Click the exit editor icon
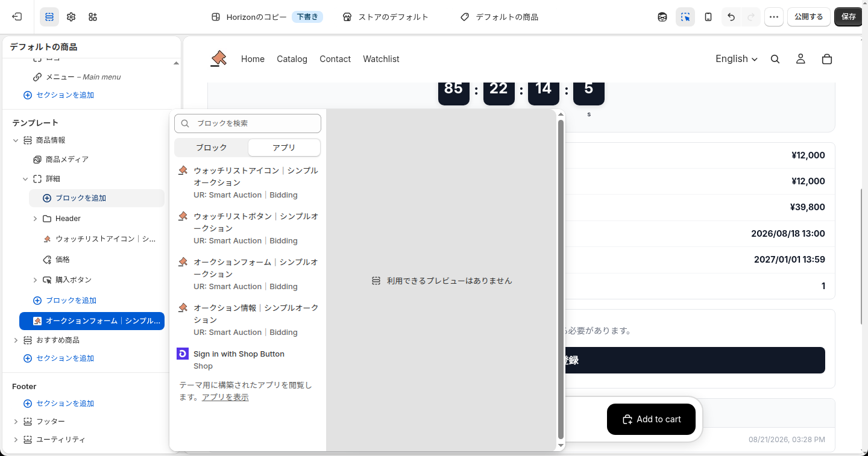868x456 pixels. point(17,17)
